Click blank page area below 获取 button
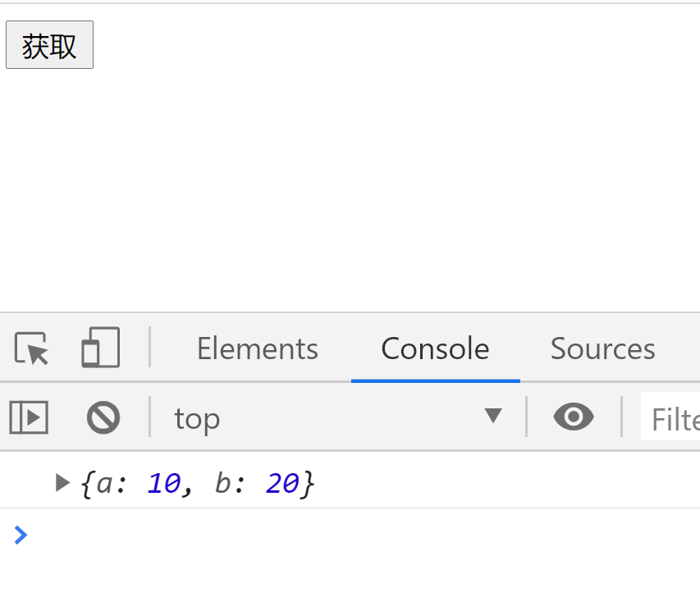The image size is (700, 592). point(350,188)
